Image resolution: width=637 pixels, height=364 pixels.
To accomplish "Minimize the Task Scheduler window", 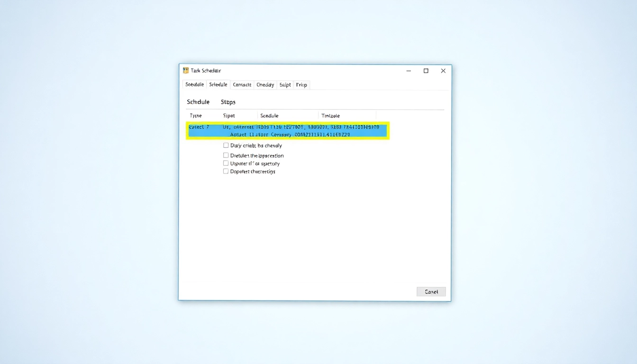I will (409, 71).
